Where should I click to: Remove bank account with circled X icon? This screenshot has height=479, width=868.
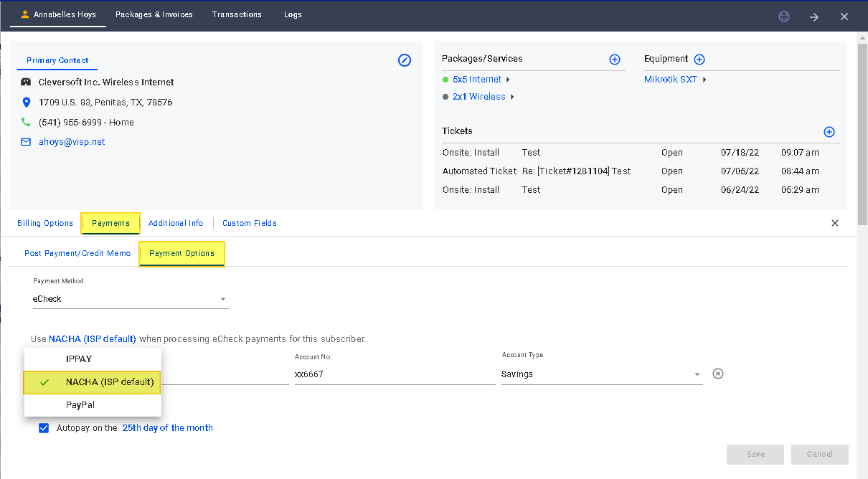(x=718, y=374)
